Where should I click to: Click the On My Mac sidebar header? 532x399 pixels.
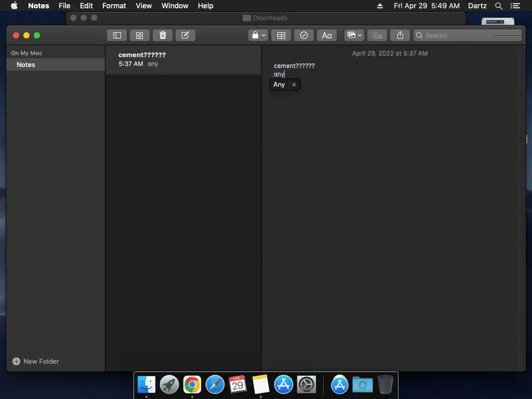pos(26,53)
